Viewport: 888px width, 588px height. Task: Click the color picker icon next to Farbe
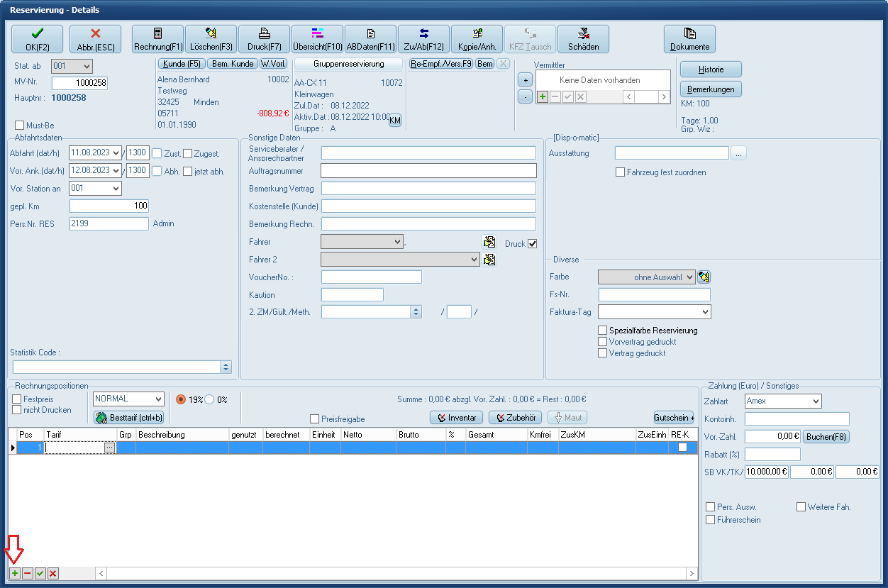pyautogui.click(x=704, y=277)
